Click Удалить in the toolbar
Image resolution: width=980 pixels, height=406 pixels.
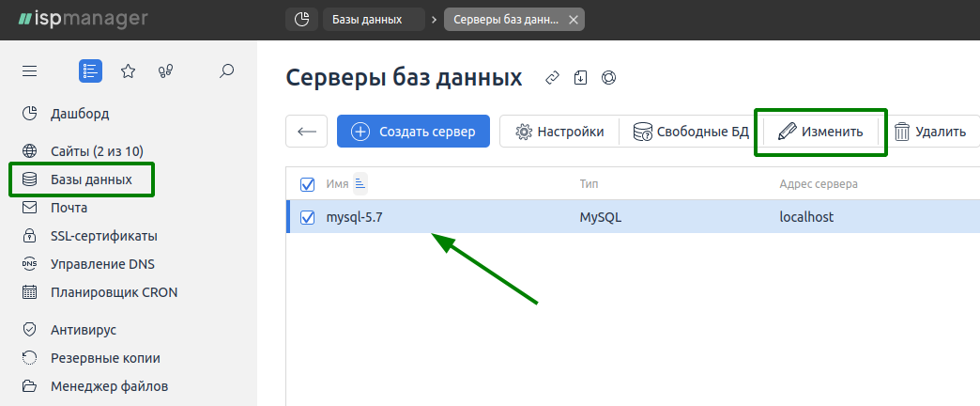pos(930,132)
